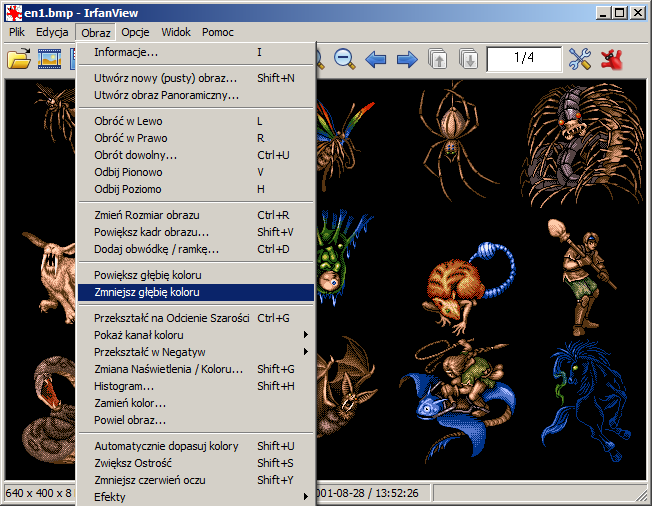Screen dimensions: 652x506
Task: Go to next image with right arrow
Action: pos(407,59)
